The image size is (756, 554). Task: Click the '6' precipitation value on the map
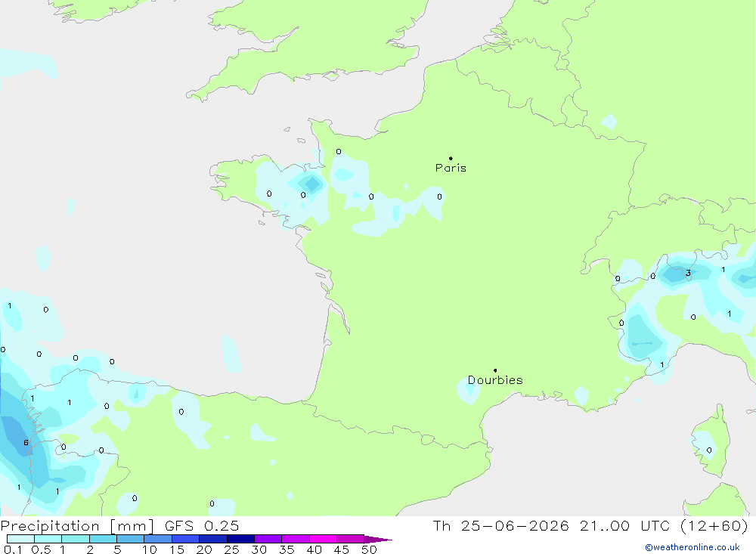point(26,443)
